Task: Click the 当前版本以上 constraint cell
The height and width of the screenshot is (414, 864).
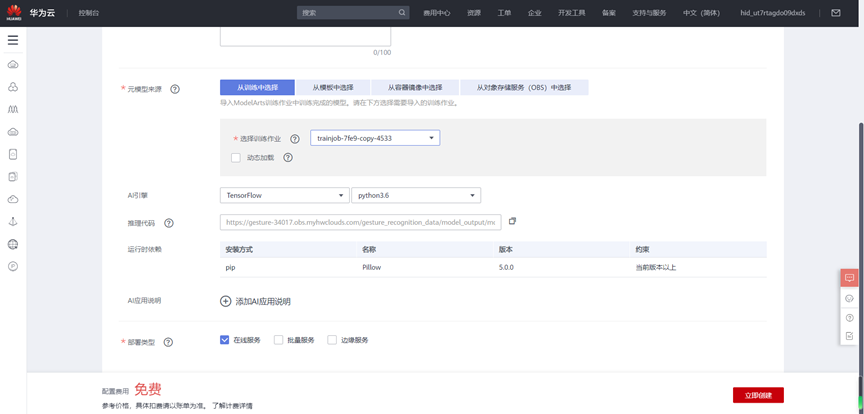Action: (656, 267)
